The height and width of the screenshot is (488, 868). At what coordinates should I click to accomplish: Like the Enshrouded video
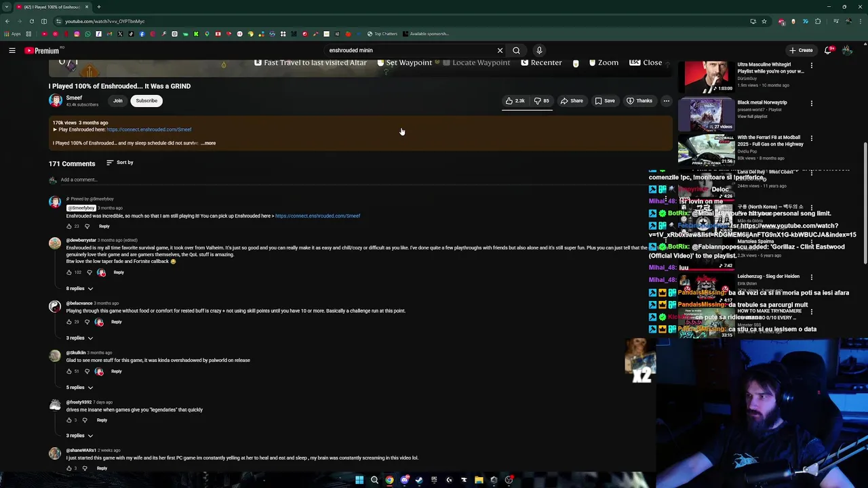click(x=515, y=101)
